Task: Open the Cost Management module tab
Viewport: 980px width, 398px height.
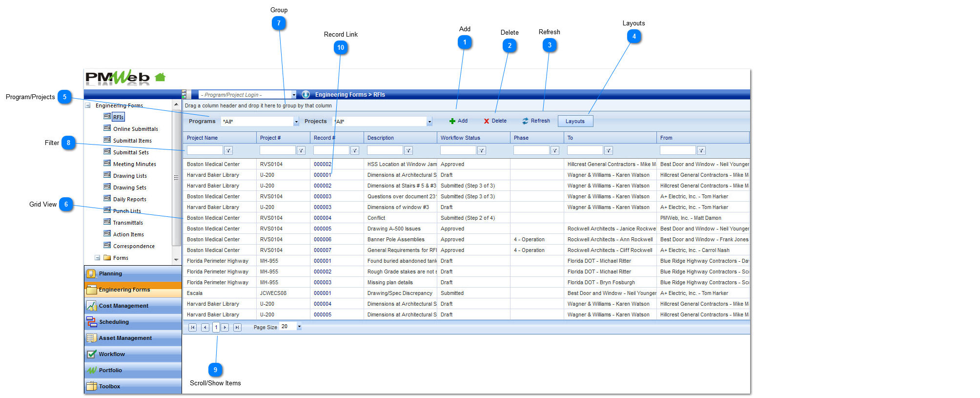Action: point(133,306)
